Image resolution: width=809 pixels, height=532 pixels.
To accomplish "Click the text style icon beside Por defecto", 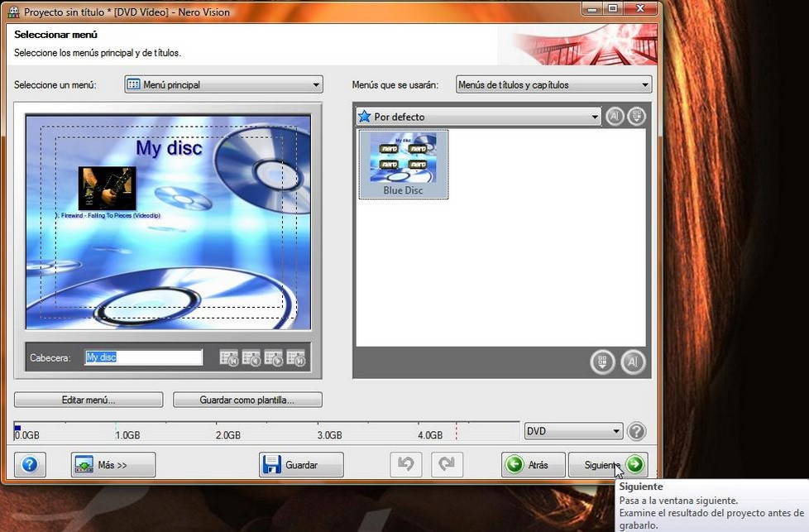I will coord(615,116).
